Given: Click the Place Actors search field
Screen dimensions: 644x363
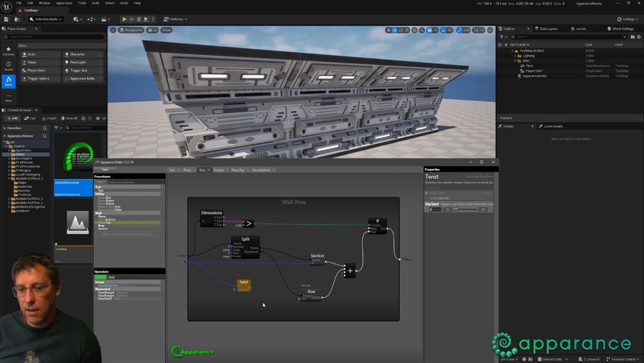Looking at the screenshot, I should coord(53,37).
